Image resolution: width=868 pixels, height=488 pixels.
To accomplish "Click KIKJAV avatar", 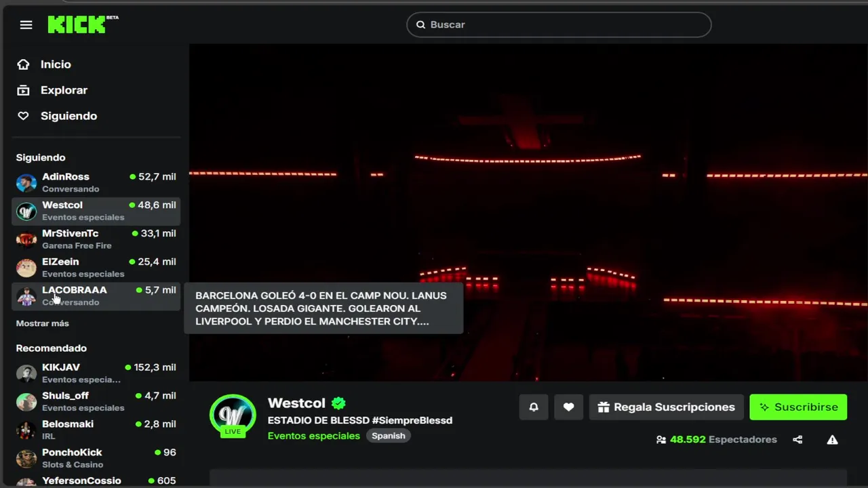I will tap(26, 374).
